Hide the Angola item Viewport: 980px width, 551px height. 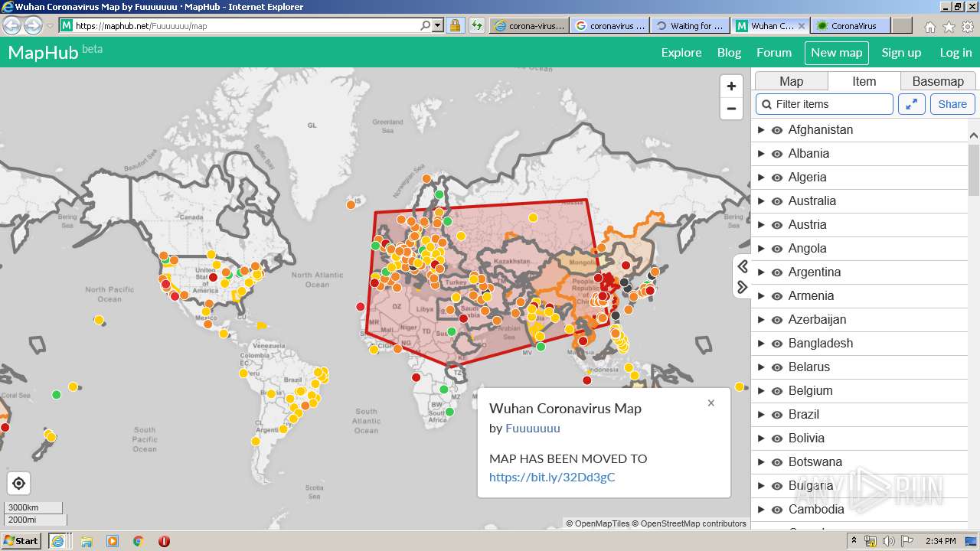pyautogui.click(x=777, y=249)
